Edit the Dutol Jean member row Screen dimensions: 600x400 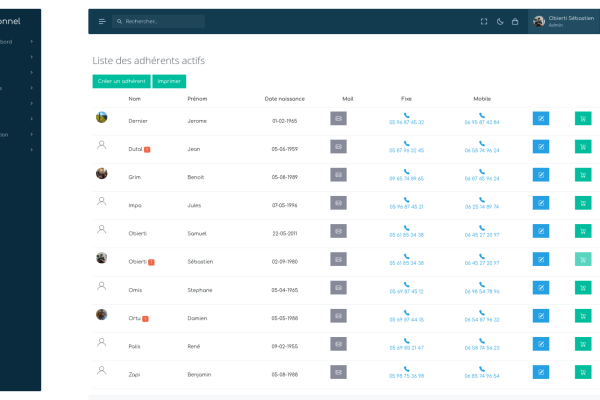tap(541, 146)
